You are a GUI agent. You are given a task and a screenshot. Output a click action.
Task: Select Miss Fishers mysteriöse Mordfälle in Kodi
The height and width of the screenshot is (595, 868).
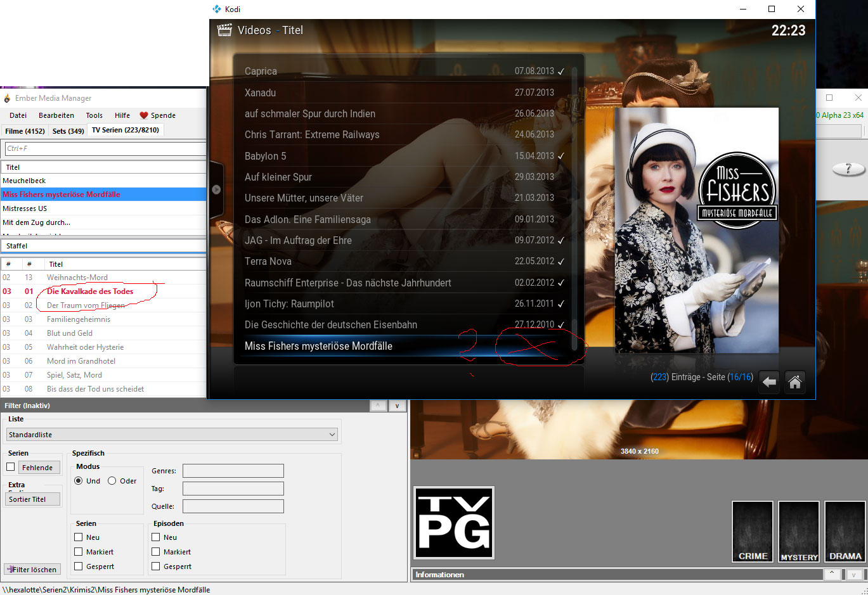click(405, 346)
